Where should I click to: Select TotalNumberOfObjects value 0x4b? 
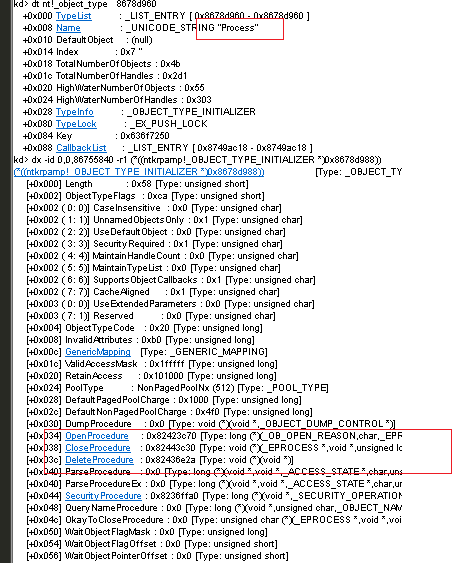click(x=171, y=64)
